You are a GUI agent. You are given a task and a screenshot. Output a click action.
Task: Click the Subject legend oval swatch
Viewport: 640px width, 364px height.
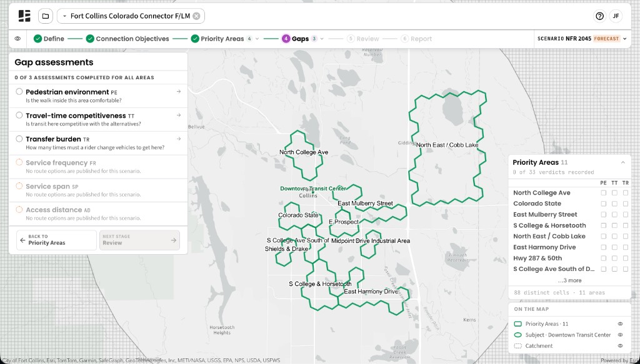517,335
